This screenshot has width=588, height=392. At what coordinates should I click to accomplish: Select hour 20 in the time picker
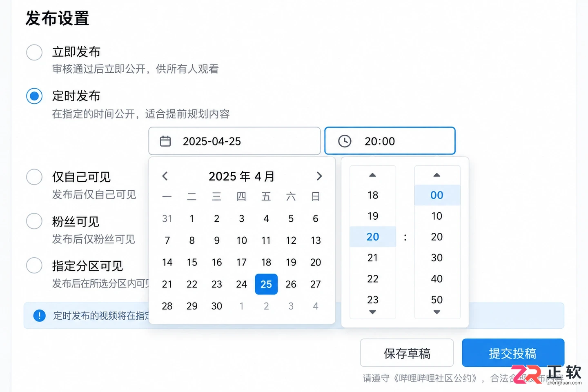click(373, 237)
